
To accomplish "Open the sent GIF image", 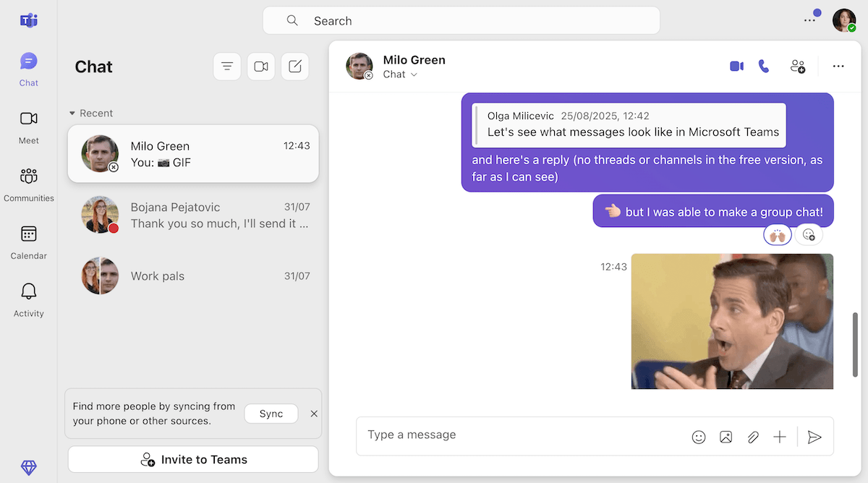I will [x=732, y=321].
